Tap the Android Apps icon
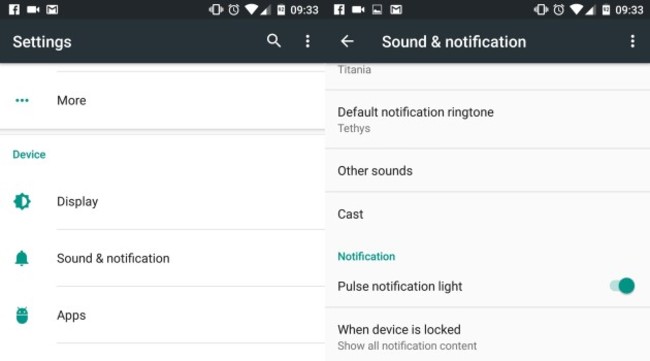 tap(22, 315)
